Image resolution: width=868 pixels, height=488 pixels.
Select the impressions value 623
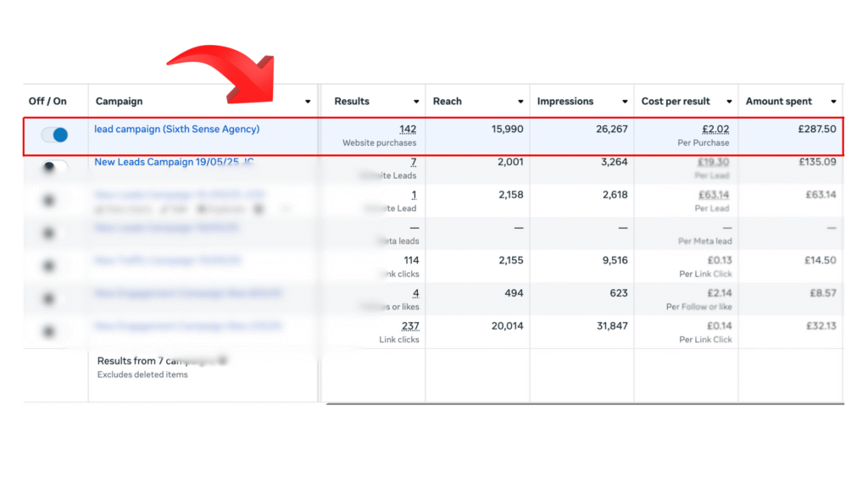(619, 293)
